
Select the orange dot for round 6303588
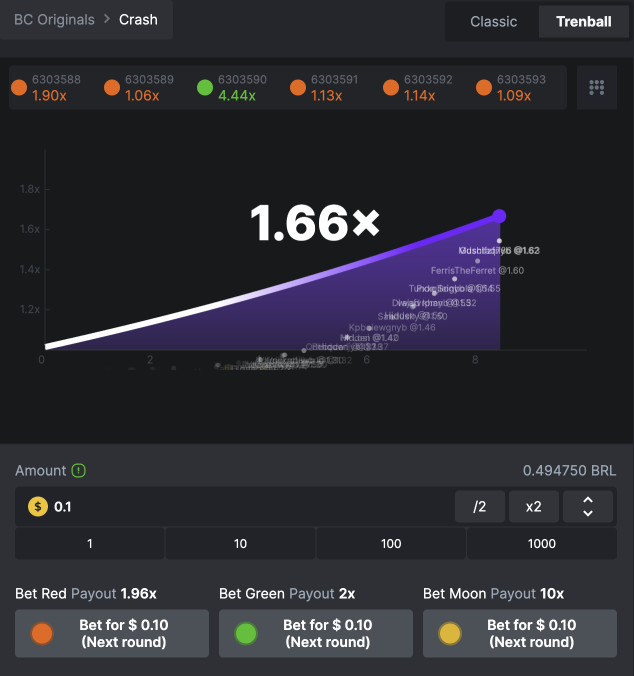pos(19,88)
